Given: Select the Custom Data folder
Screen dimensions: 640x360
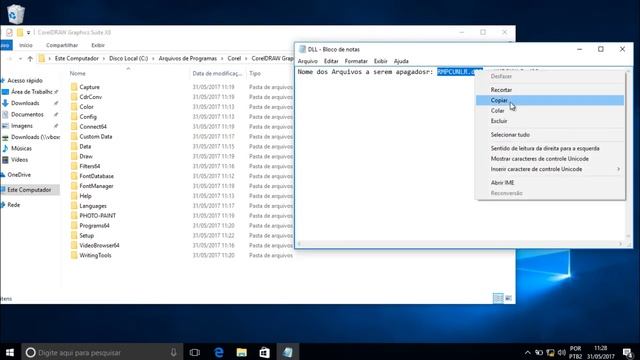Looking at the screenshot, I should [96, 136].
